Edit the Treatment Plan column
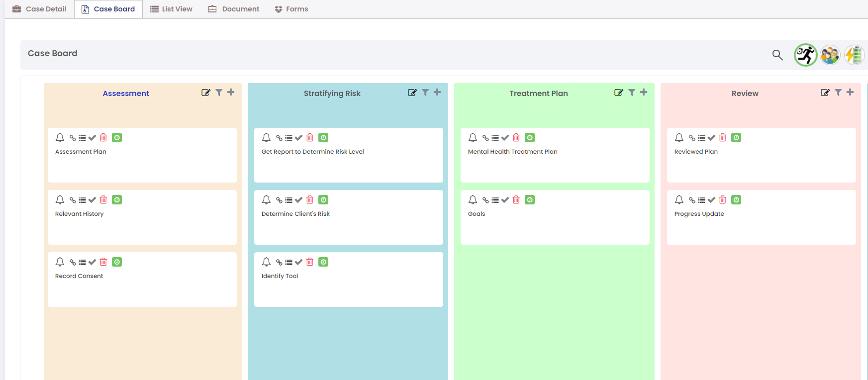868x380 pixels. coord(619,93)
